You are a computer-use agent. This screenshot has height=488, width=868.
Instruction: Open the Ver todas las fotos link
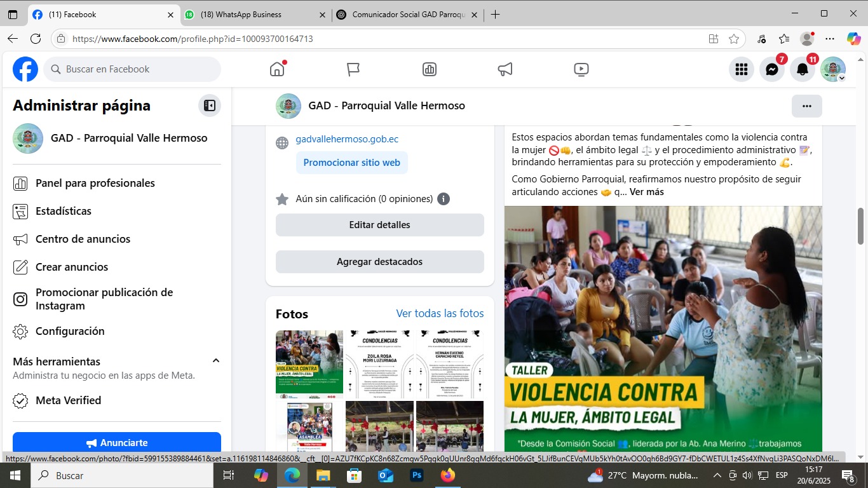440,313
